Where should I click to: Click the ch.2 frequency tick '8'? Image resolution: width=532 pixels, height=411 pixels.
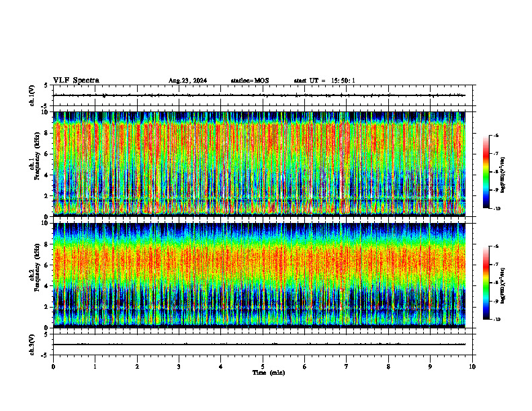47,244
